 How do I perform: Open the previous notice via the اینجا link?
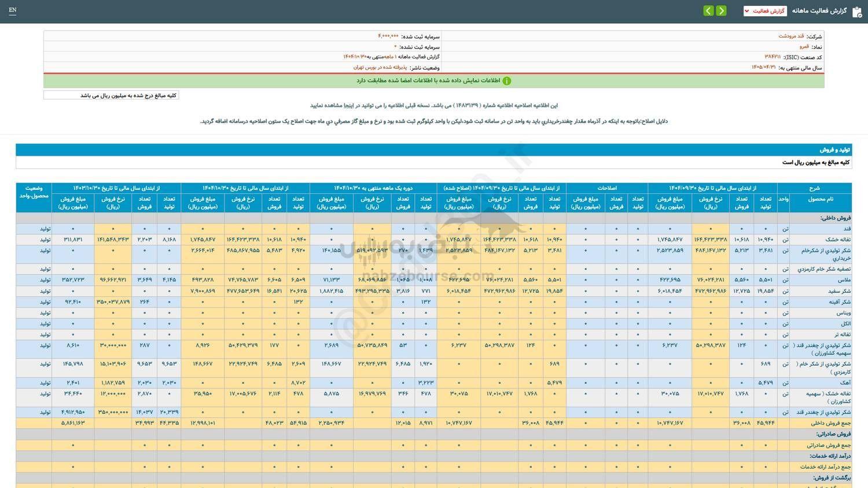point(349,105)
